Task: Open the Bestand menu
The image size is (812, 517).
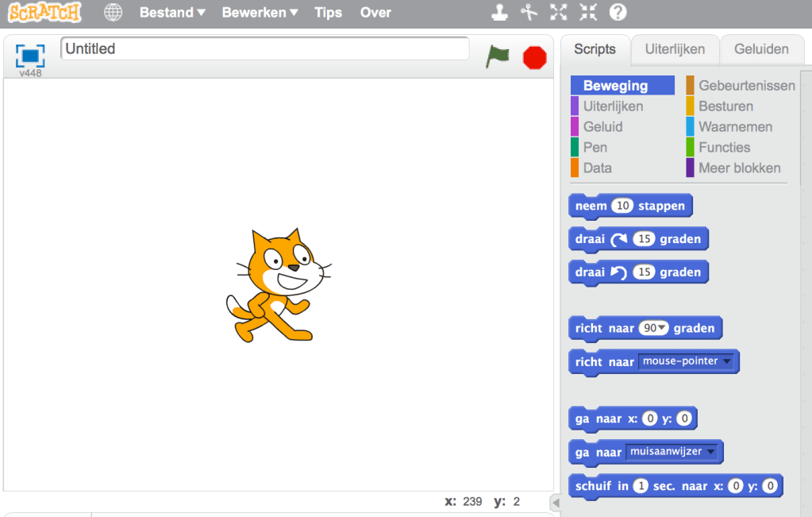Action: pyautogui.click(x=172, y=13)
